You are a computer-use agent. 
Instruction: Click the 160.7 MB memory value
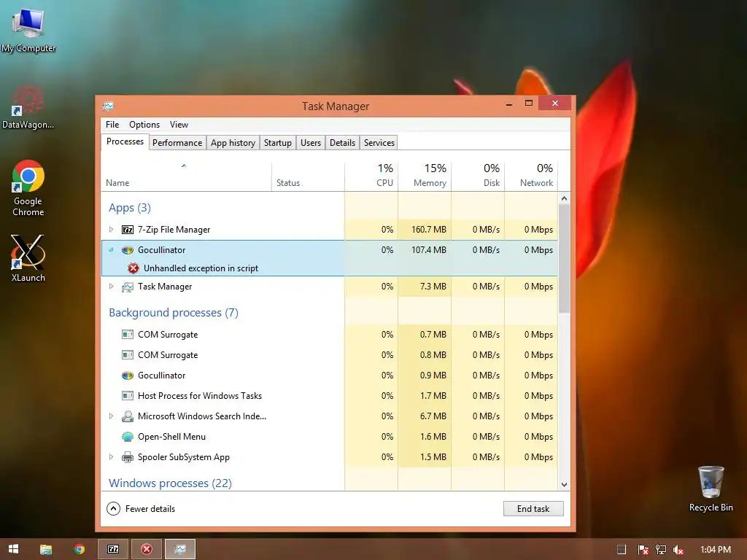(x=429, y=230)
